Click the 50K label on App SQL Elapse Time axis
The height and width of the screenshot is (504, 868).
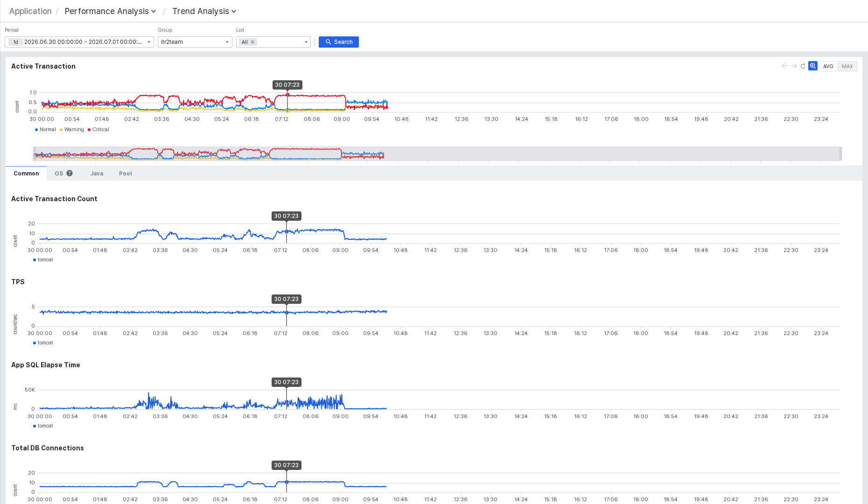(30, 390)
